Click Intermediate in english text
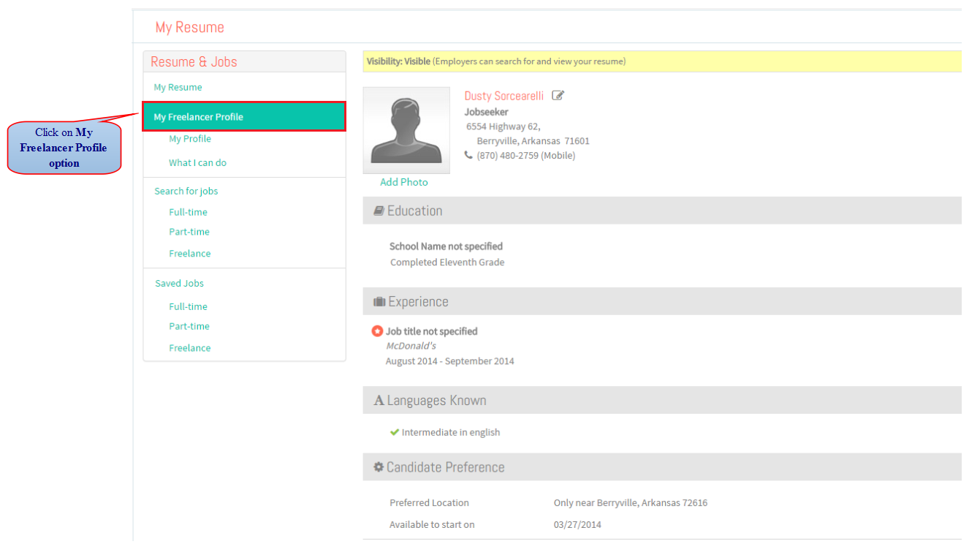Image resolution: width=980 pixels, height=544 pixels. tap(451, 432)
